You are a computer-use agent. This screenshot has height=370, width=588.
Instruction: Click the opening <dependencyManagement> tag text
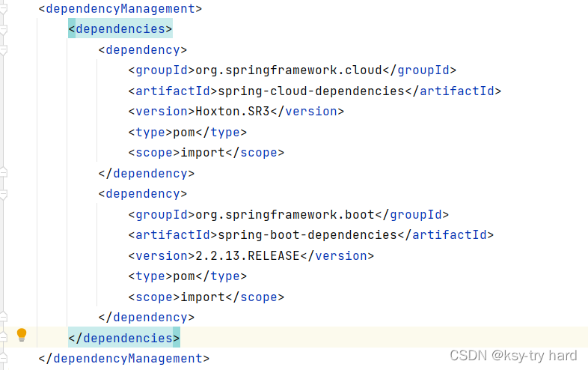click(120, 9)
